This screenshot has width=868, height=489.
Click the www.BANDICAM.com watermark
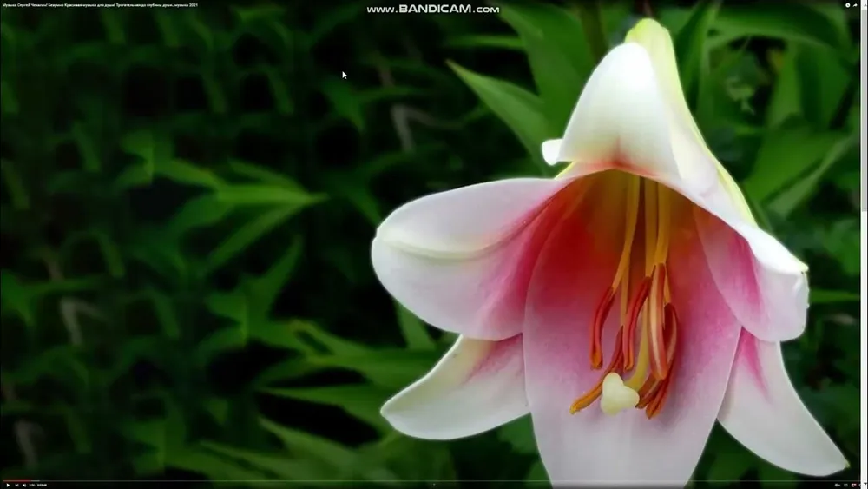432,10
